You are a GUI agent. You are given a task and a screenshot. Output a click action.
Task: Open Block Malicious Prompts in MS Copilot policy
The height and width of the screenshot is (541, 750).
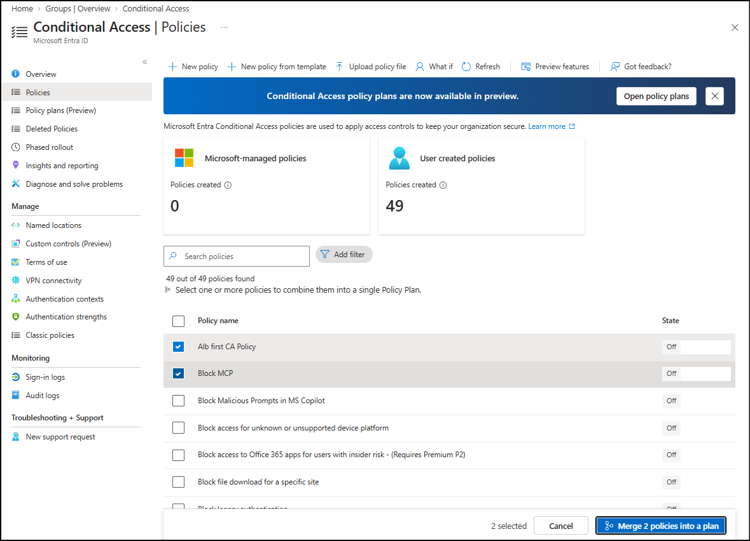pos(261,400)
